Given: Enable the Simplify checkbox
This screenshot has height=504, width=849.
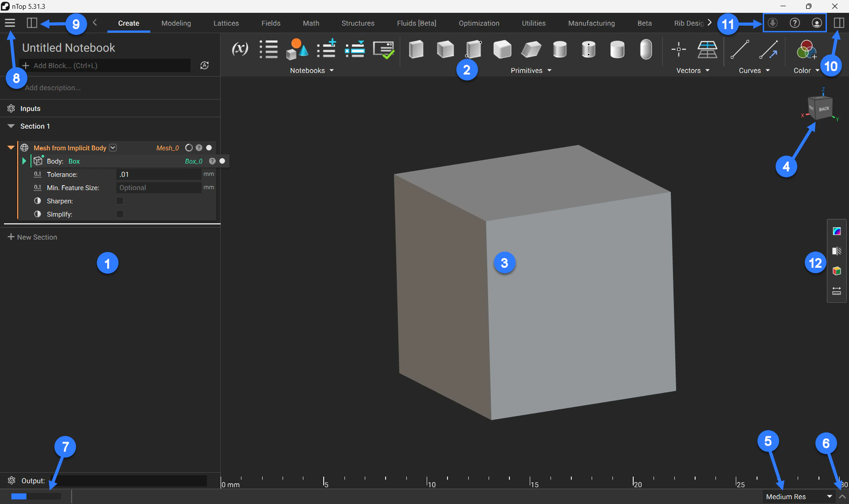Looking at the screenshot, I should [120, 214].
